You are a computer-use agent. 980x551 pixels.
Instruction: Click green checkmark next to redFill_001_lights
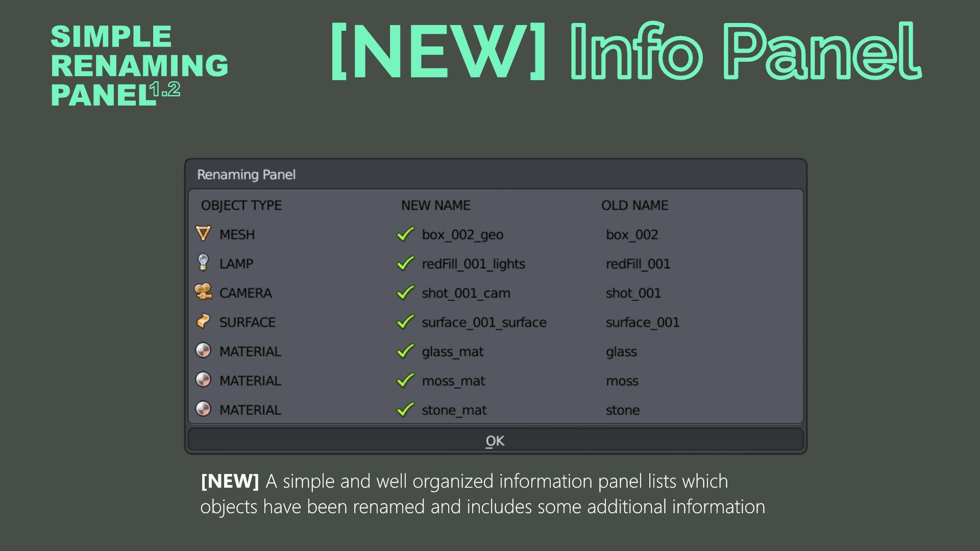(405, 263)
